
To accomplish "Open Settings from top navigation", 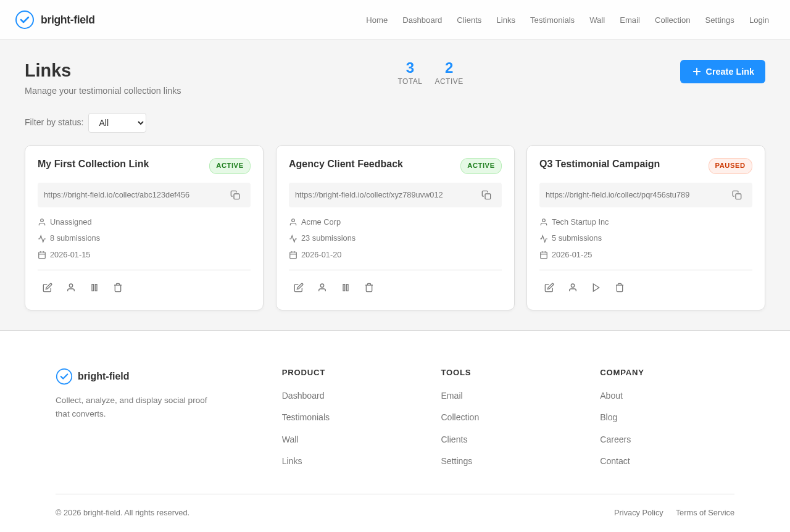I will pyautogui.click(x=720, y=20).
